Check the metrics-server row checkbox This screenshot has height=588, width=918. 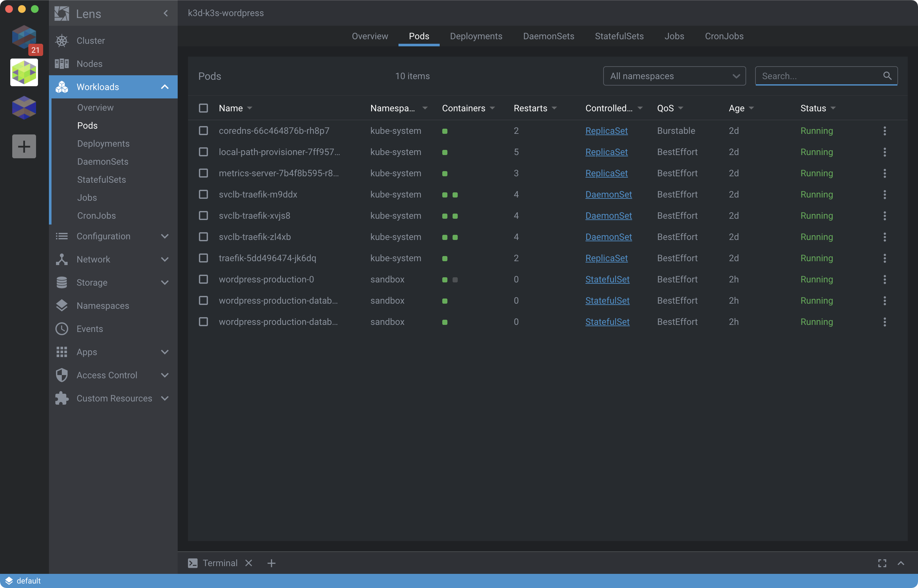203,173
